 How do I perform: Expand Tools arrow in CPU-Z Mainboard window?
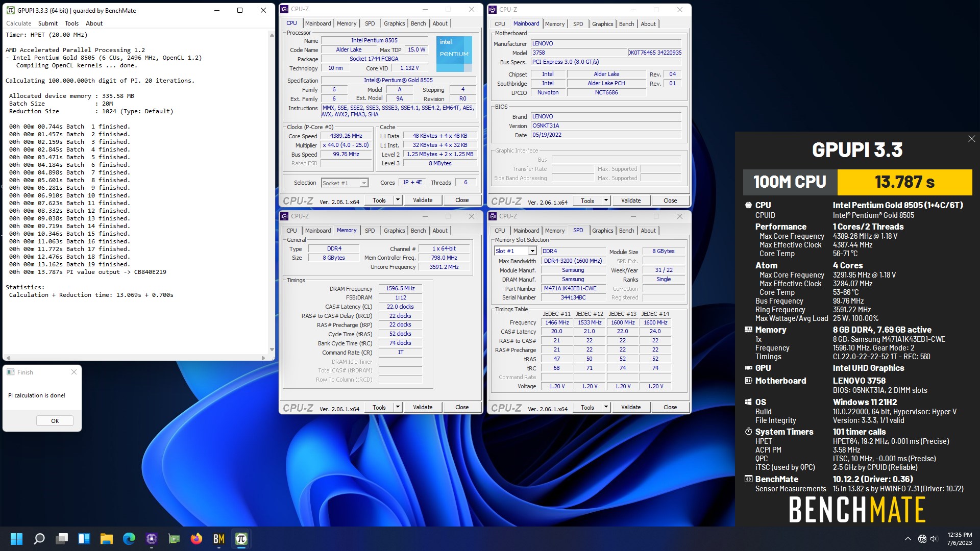pyautogui.click(x=606, y=201)
